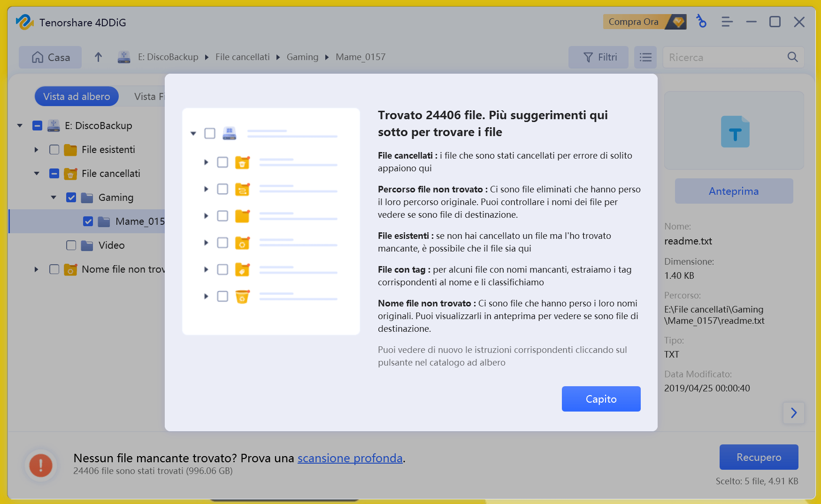
Task: Click the 2019/04/25 00:00:40 date value
Action: pyautogui.click(x=707, y=389)
